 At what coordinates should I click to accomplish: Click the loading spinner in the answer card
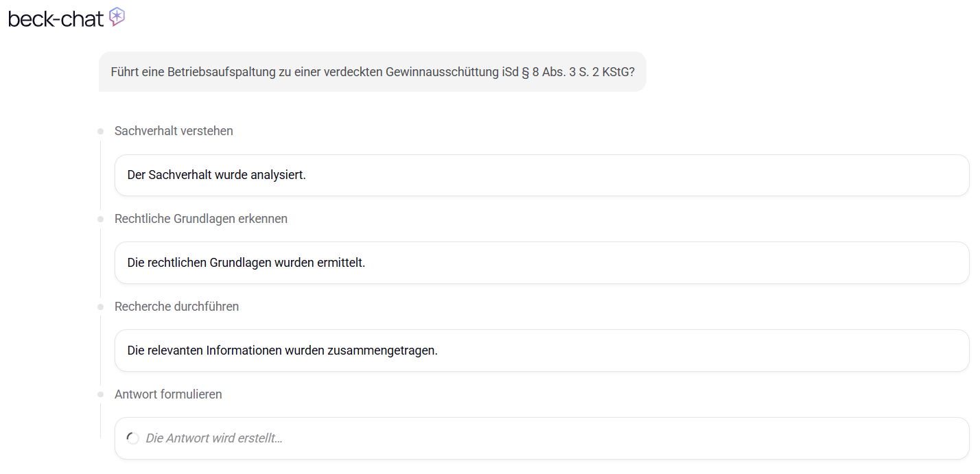[x=133, y=438]
